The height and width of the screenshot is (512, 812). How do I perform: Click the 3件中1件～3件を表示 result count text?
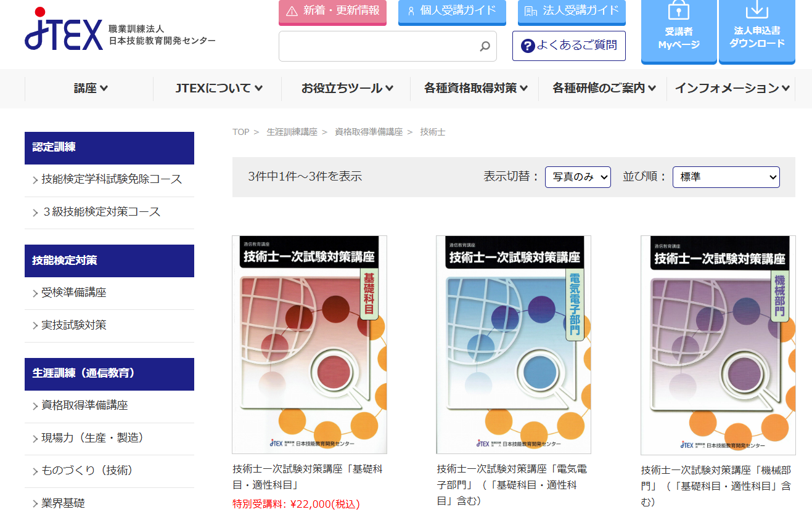[x=305, y=177]
